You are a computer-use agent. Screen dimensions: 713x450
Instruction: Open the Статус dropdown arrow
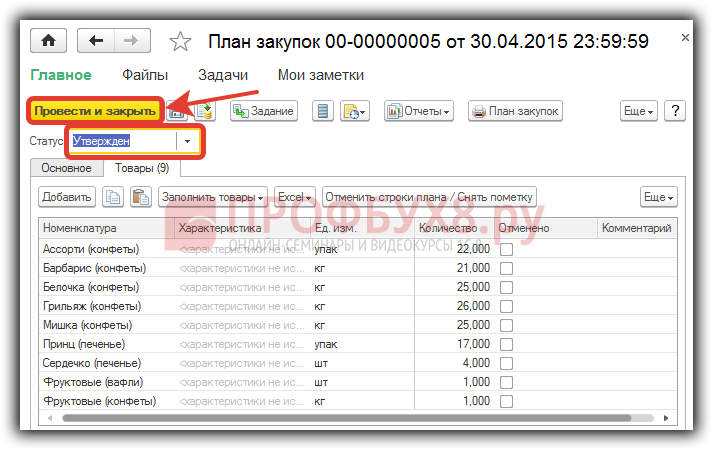(x=189, y=141)
